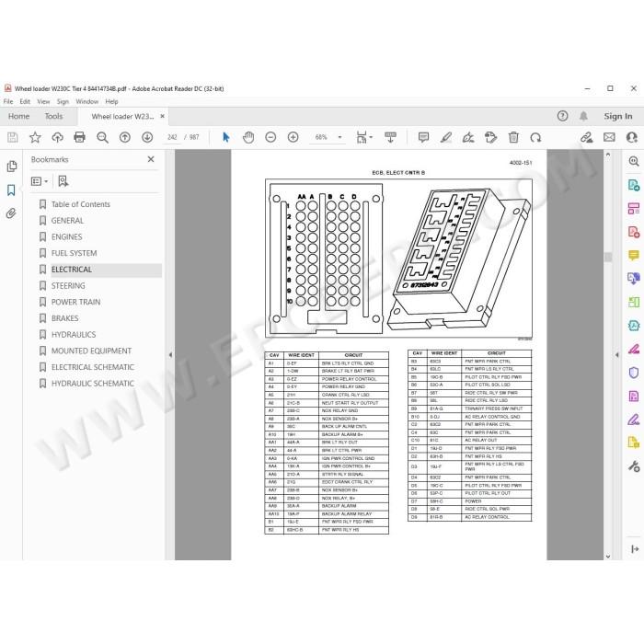Go to next page arrow
644x644 pixels.
click(147, 137)
